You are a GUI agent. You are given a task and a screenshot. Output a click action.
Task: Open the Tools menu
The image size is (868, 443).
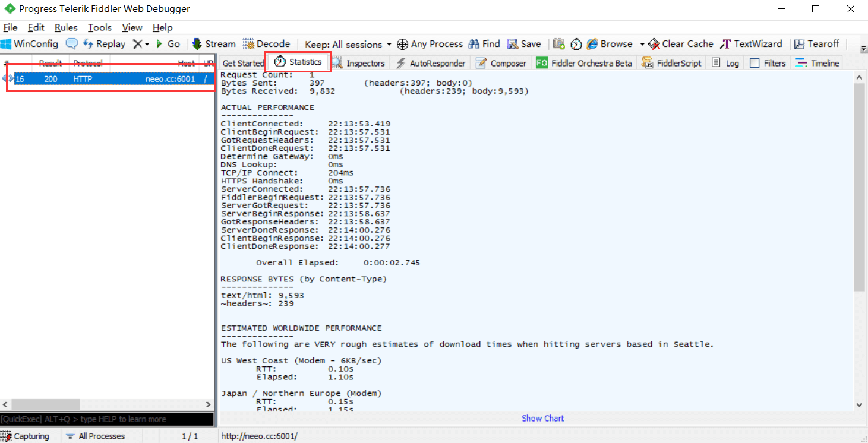100,27
